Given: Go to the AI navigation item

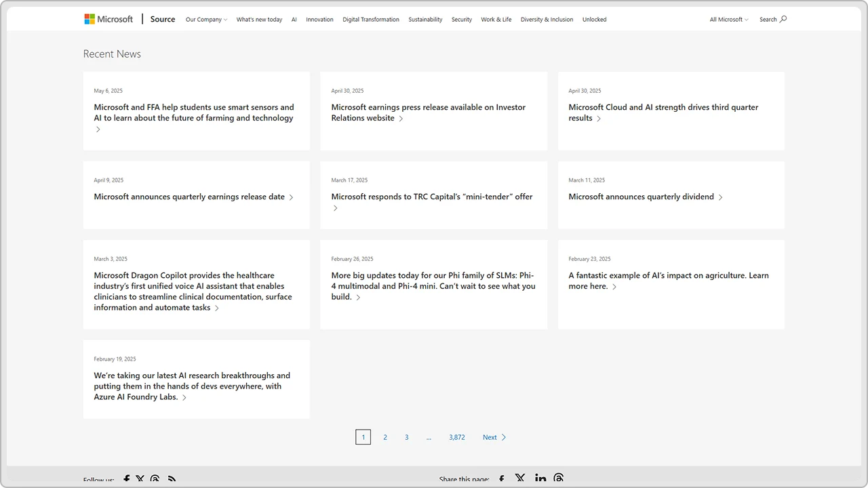Looking at the screenshot, I should tap(294, 20).
